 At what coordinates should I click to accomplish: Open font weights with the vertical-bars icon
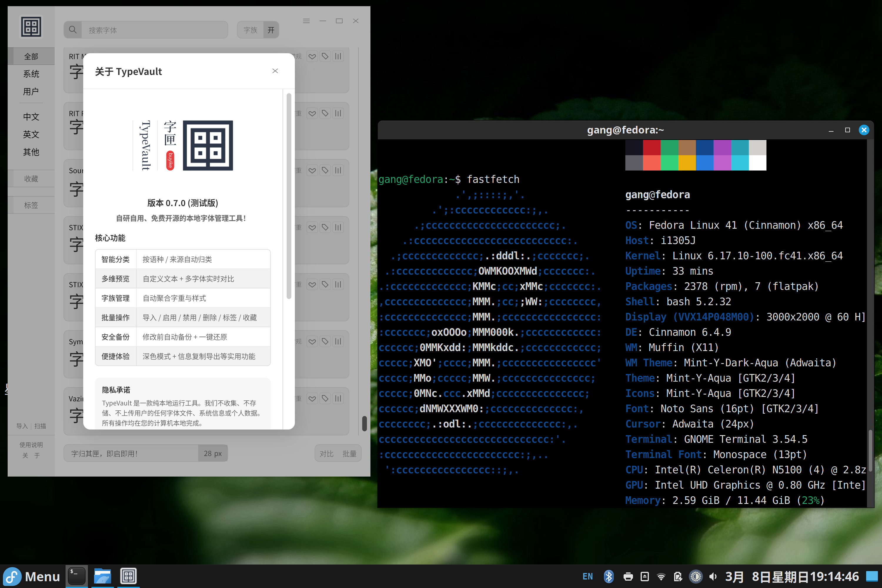pyautogui.click(x=338, y=56)
